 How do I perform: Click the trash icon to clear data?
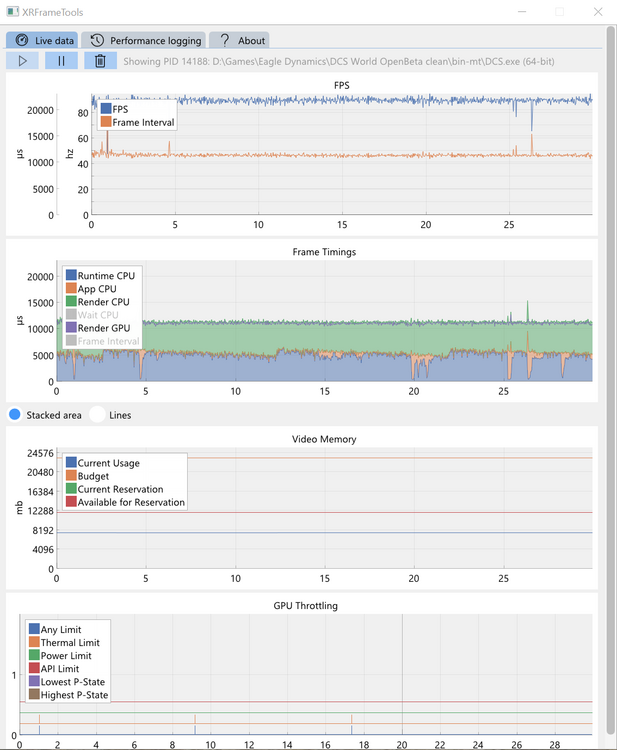point(100,61)
